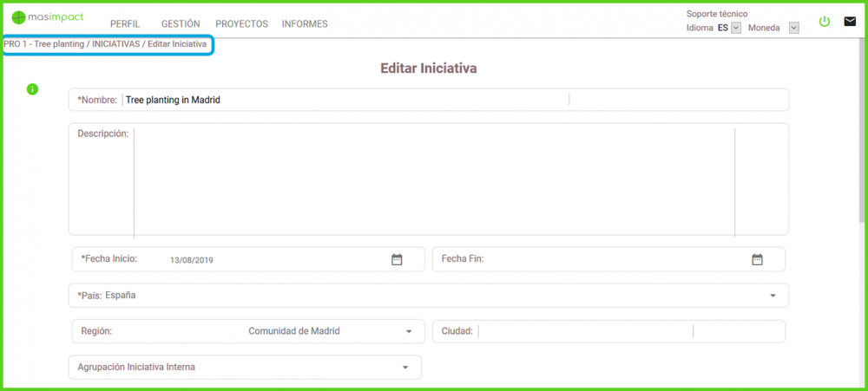Expand the País dropdown
The image size is (868, 391).
coord(773,296)
